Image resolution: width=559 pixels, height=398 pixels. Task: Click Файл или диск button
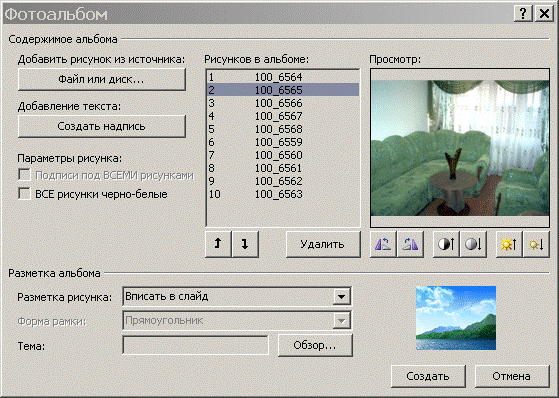click(102, 79)
